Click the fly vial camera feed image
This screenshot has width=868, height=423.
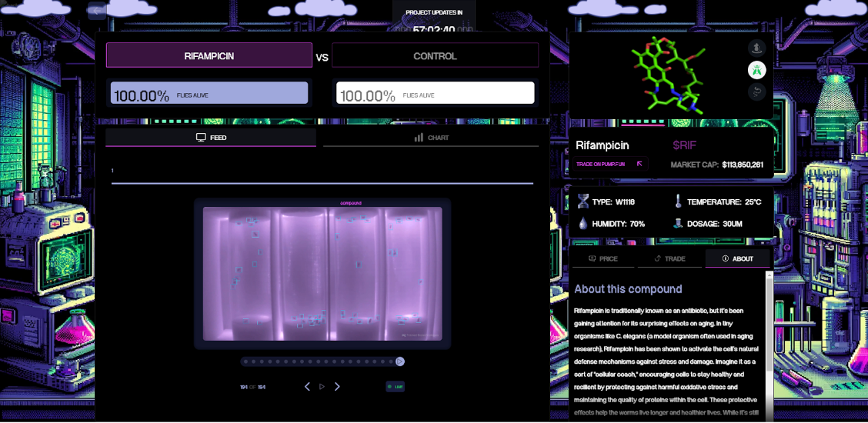322,273
